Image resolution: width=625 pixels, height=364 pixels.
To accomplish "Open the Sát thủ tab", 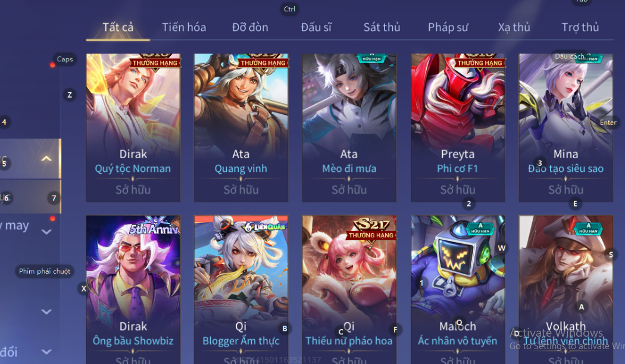I will pyautogui.click(x=382, y=27).
